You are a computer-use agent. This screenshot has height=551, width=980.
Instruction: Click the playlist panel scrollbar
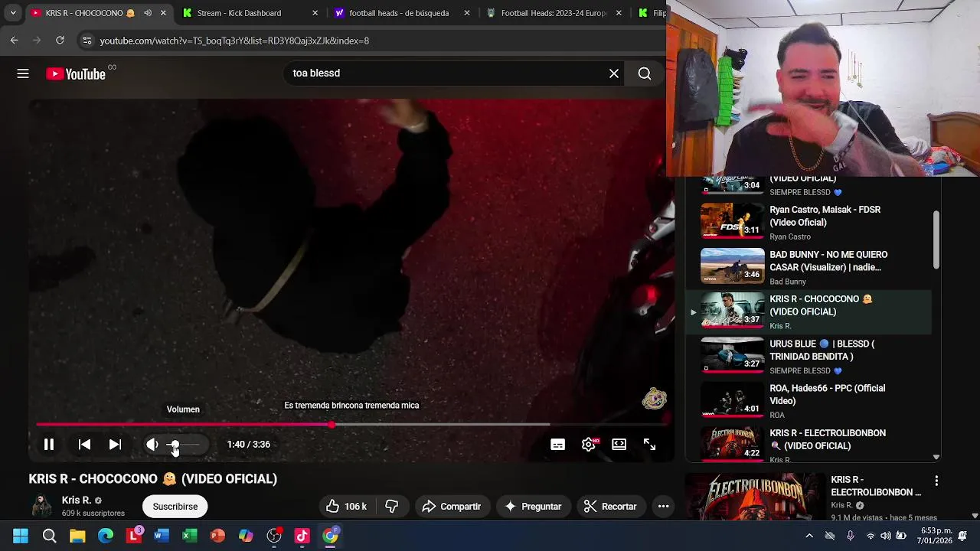(936, 240)
